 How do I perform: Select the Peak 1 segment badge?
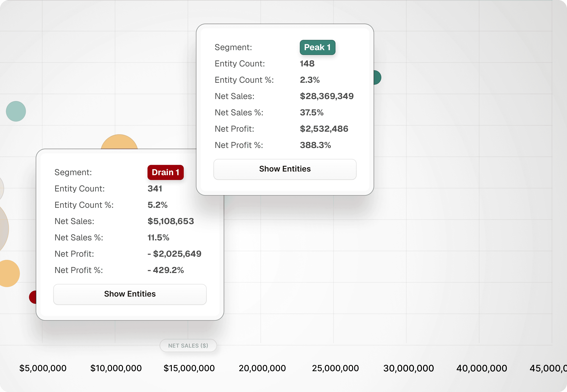click(317, 47)
